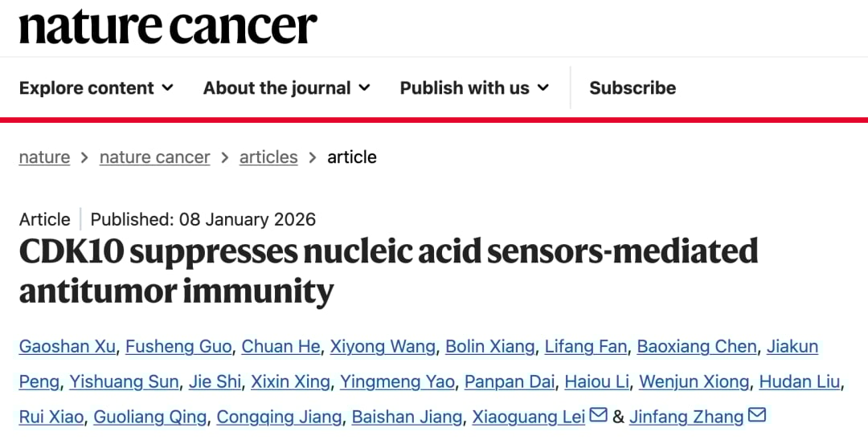Image resolution: width=868 pixels, height=448 pixels.
Task: Go to nature breadcrumb link
Action: [x=44, y=157]
